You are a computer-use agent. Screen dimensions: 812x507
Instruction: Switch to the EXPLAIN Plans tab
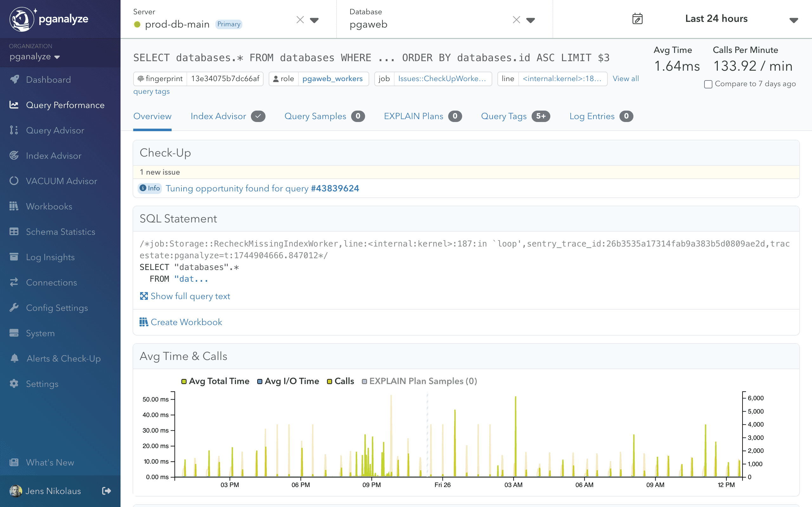pyautogui.click(x=413, y=116)
